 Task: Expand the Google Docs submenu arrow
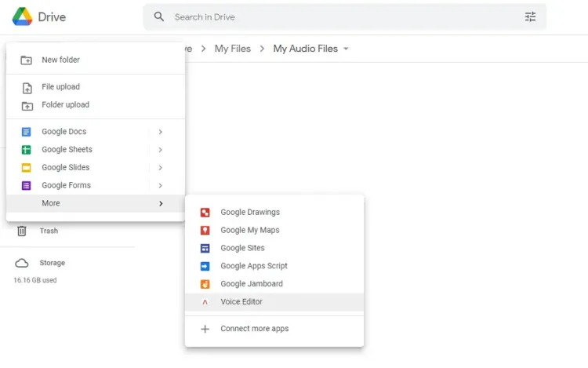pos(161,132)
